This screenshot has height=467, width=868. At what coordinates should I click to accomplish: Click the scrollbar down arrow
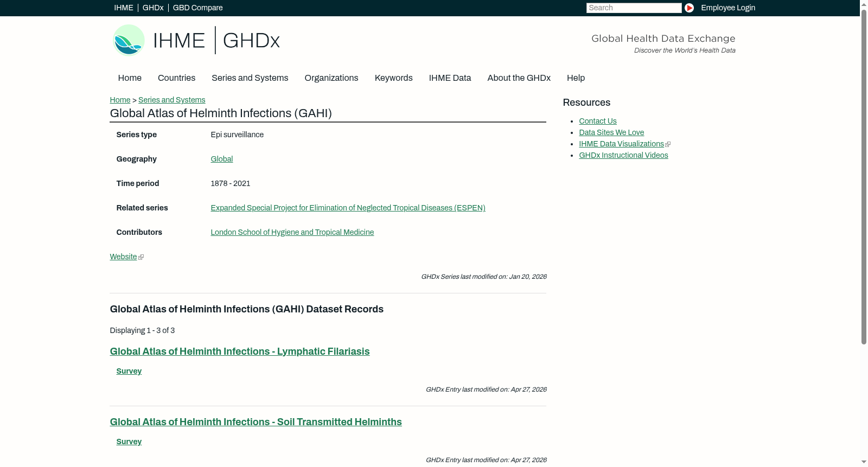(864, 462)
